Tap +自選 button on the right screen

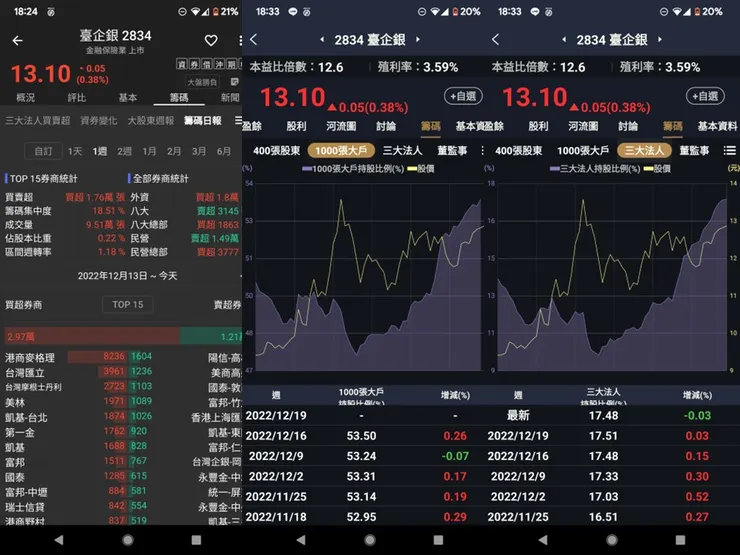click(x=705, y=96)
